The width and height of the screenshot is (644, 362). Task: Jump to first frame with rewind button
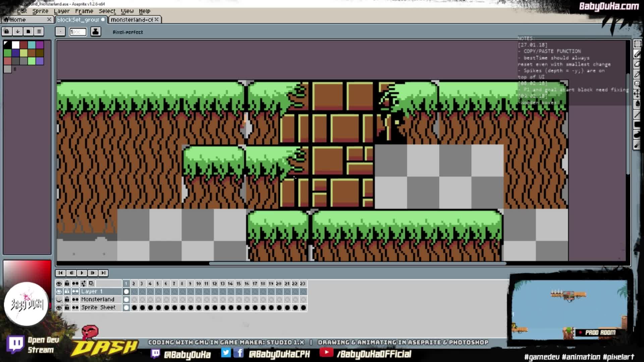coord(61,273)
